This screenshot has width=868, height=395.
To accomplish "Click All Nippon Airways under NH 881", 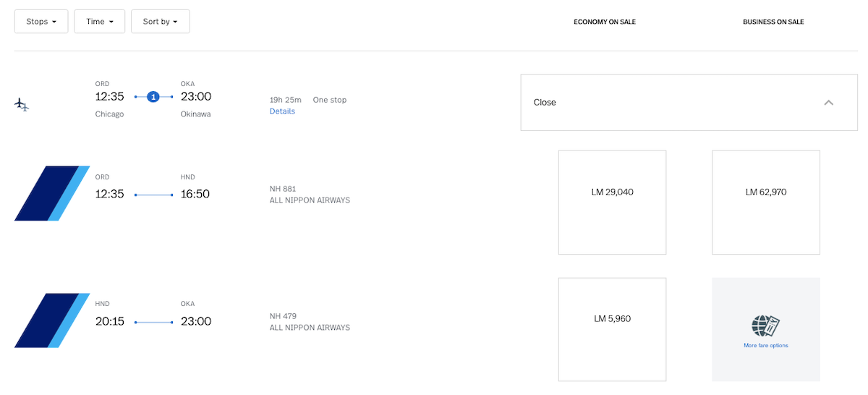I will tap(310, 200).
